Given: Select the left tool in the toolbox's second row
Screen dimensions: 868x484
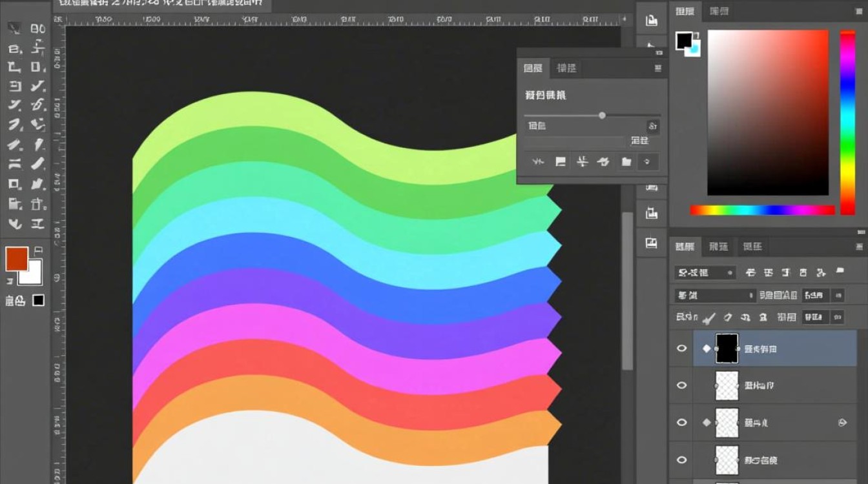Looking at the screenshot, I should tap(14, 48).
